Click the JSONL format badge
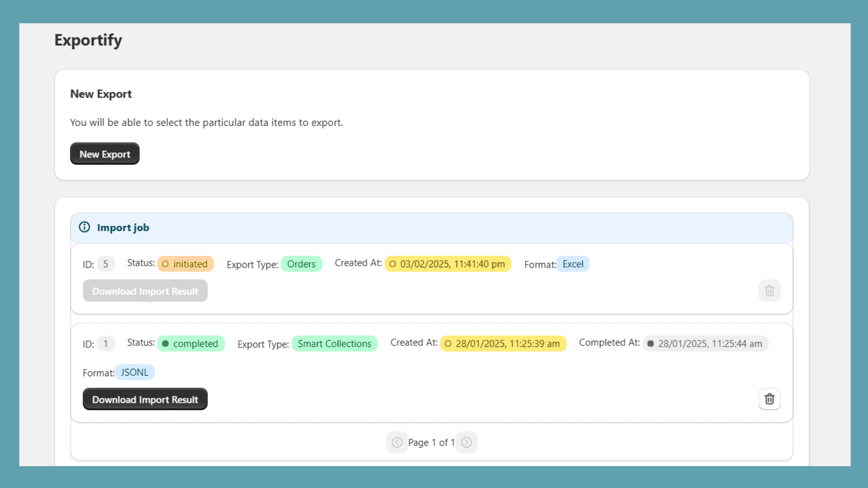868x488 pixels. coord(135,372)
